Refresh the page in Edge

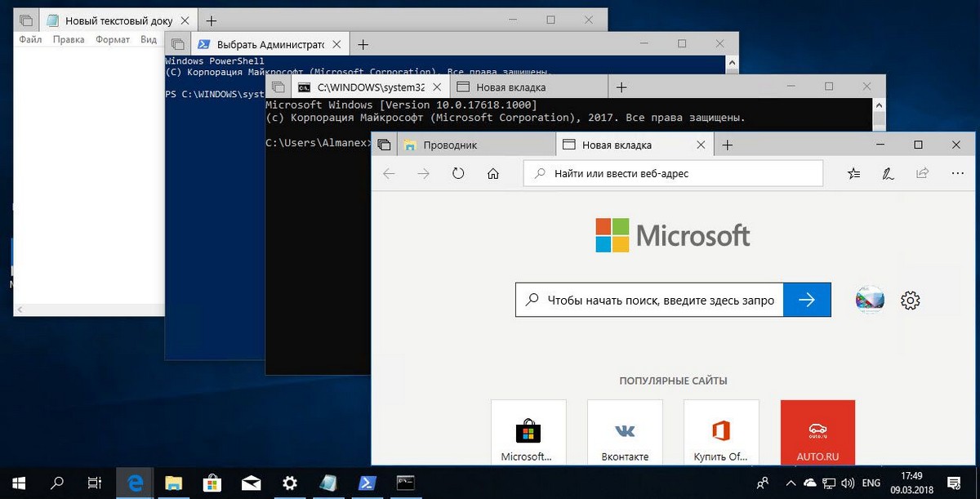pyautogui.click(x=458, y=173)
